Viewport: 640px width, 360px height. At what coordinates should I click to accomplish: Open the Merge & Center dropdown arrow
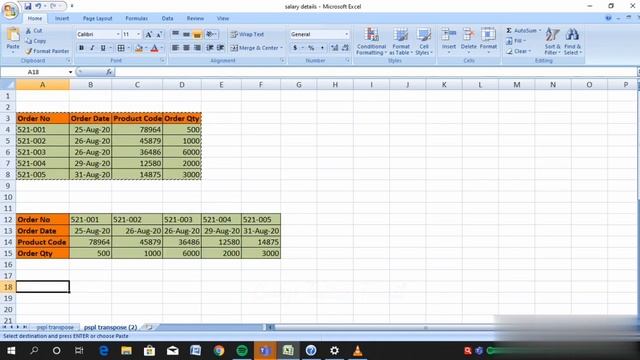click(x=281, y=48)
